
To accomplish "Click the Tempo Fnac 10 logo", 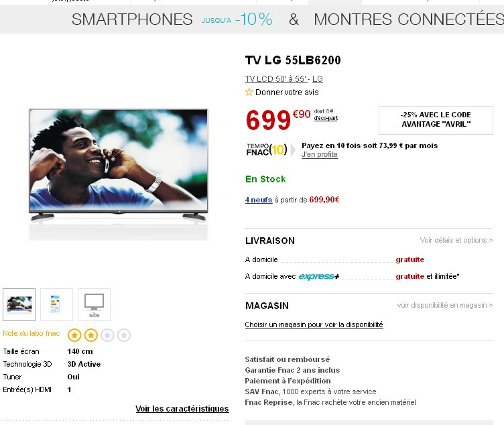I will (268, 149).
